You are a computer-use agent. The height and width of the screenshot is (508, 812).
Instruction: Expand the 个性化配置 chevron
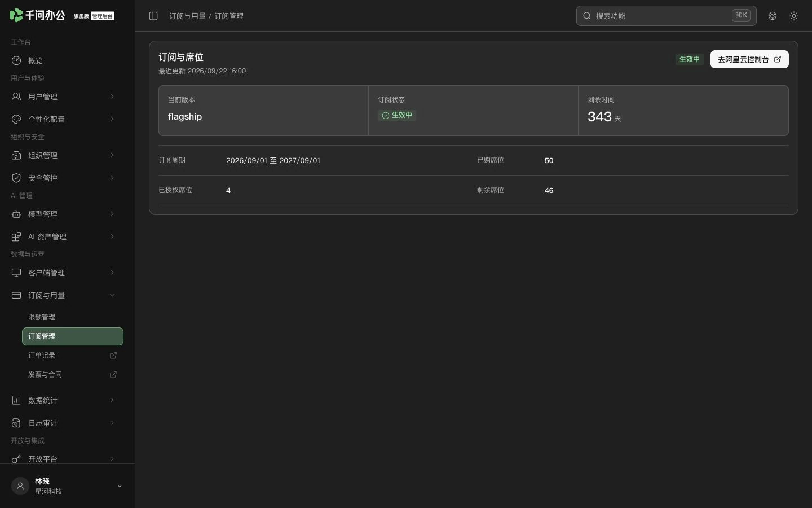coord(112,119)
